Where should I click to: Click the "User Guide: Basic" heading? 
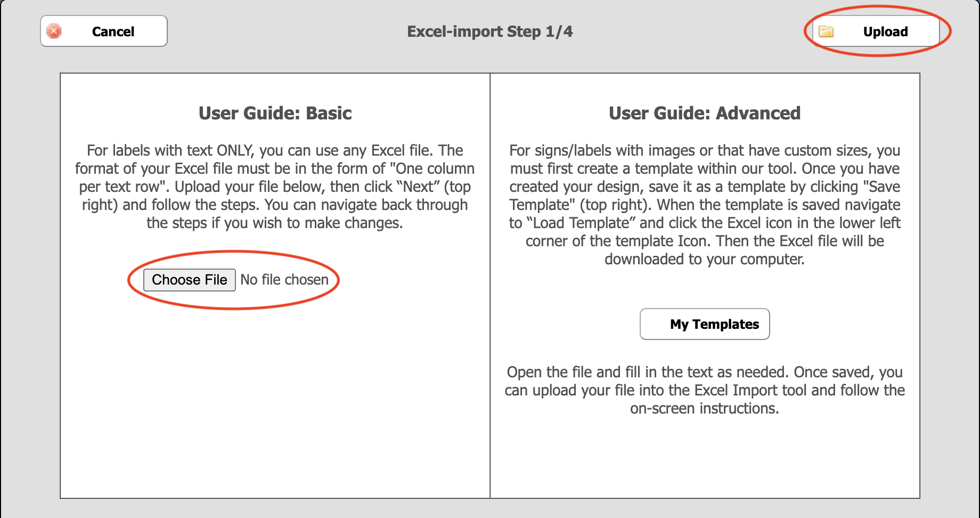point(275,113)
